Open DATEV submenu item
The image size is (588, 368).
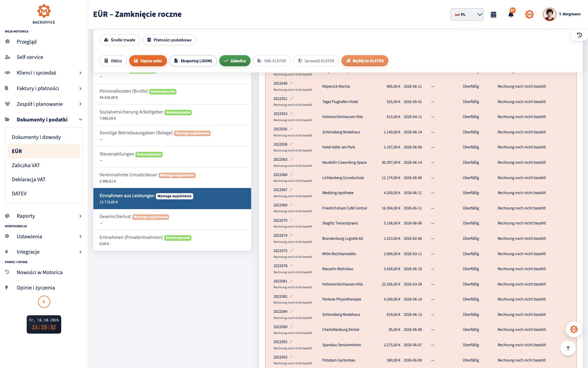point(44,194)
